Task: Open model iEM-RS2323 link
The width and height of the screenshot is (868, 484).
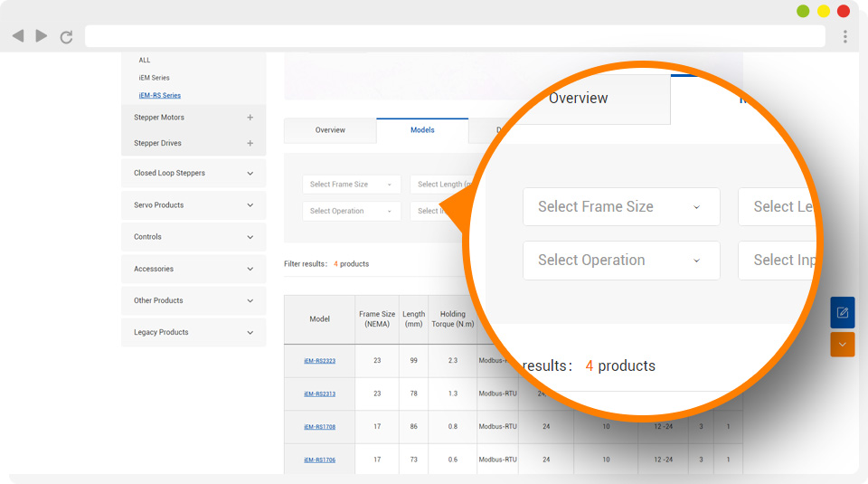Action: click(319, 361)
